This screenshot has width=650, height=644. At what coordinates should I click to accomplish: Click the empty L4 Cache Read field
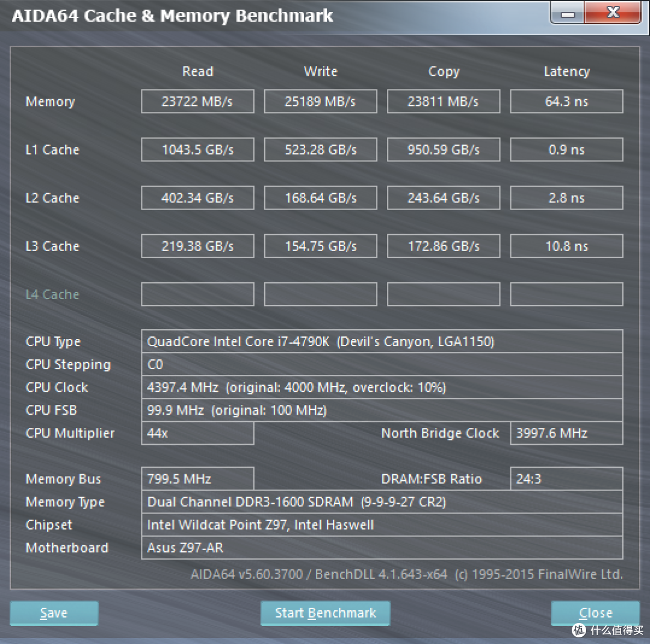click(x=197, y=294)
